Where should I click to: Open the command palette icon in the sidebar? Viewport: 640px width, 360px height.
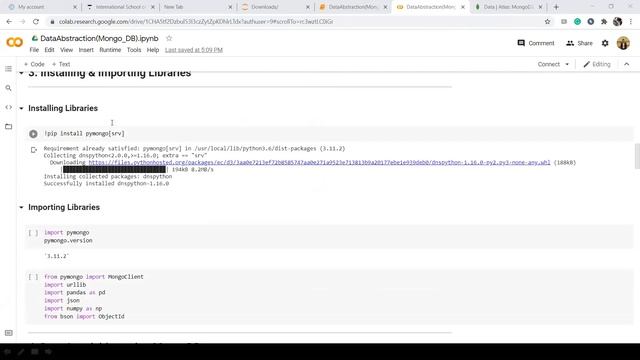click(8, 333)
